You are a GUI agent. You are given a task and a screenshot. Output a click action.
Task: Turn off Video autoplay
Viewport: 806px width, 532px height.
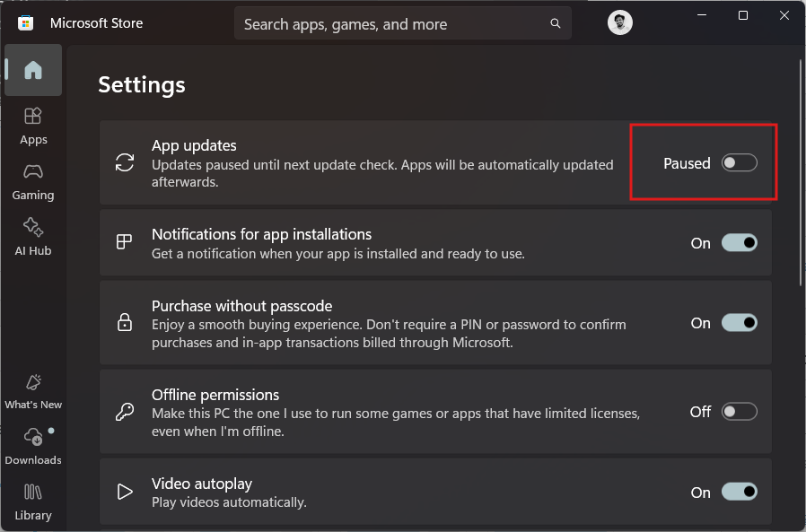(740, 492)
